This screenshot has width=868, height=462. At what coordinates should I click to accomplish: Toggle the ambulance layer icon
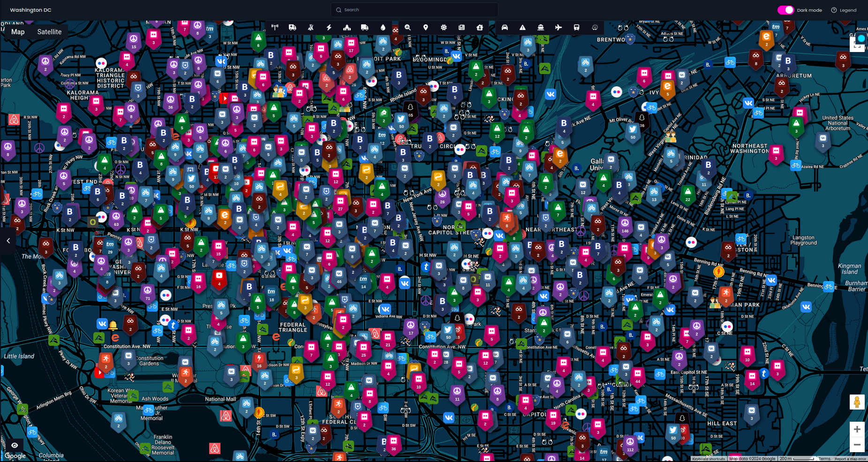coord(293,28)
